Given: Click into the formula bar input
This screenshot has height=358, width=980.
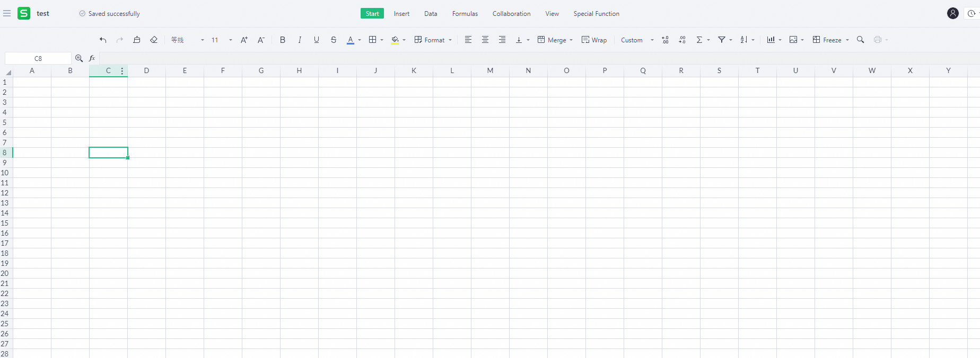Looking at the screenshot, I should pyautogui.click(x=538, y=58).
